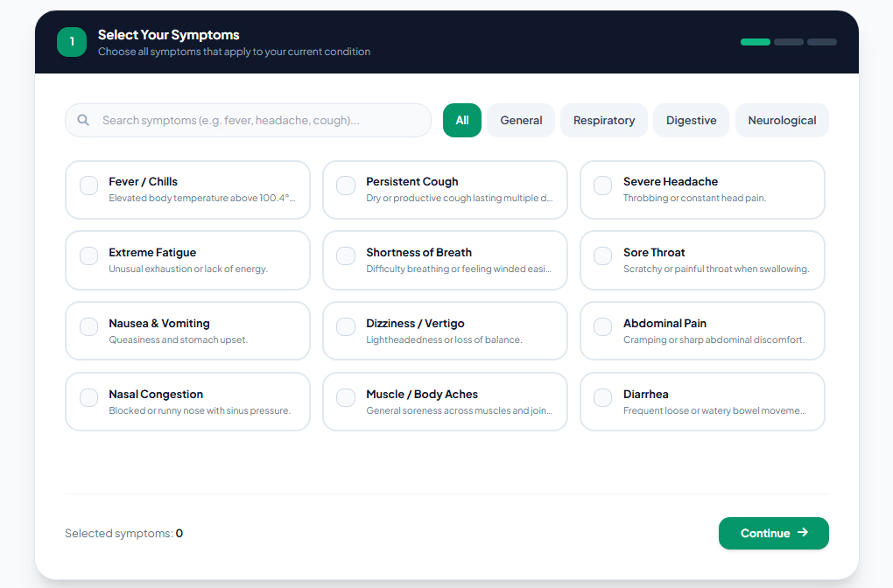Image resolution: width=893 pixels, height=588 pixels.
Task: Tick the Muscle / Body Aches checkbox
Action: [x=346, y=397]
